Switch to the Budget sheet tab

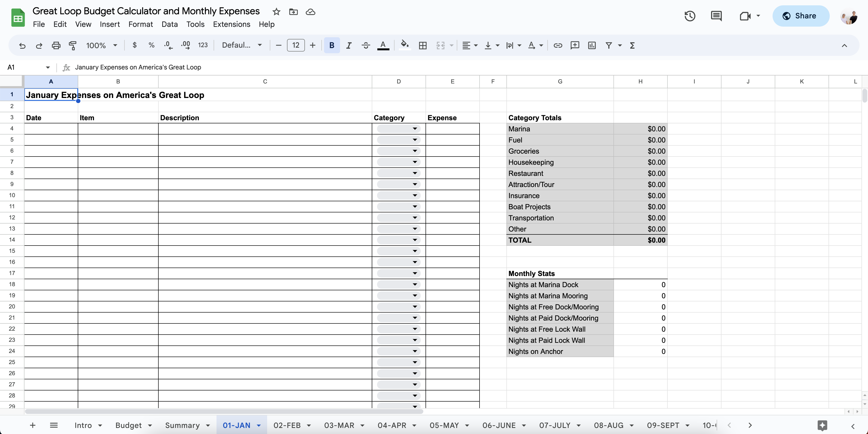(x=128, y=425)
